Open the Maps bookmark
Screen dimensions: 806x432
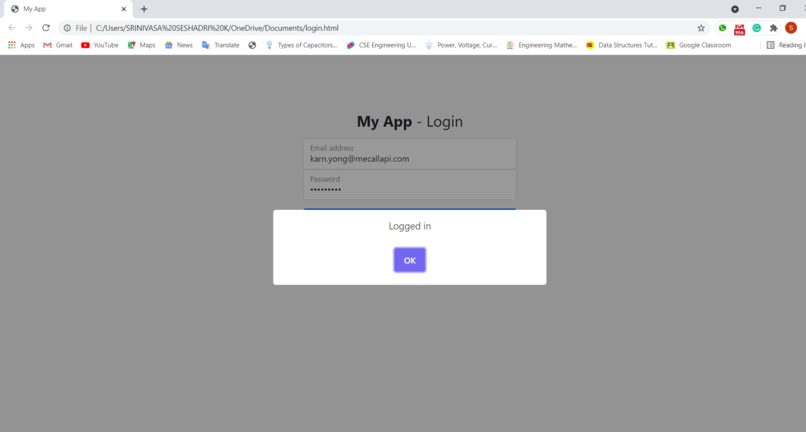point(141,45)
